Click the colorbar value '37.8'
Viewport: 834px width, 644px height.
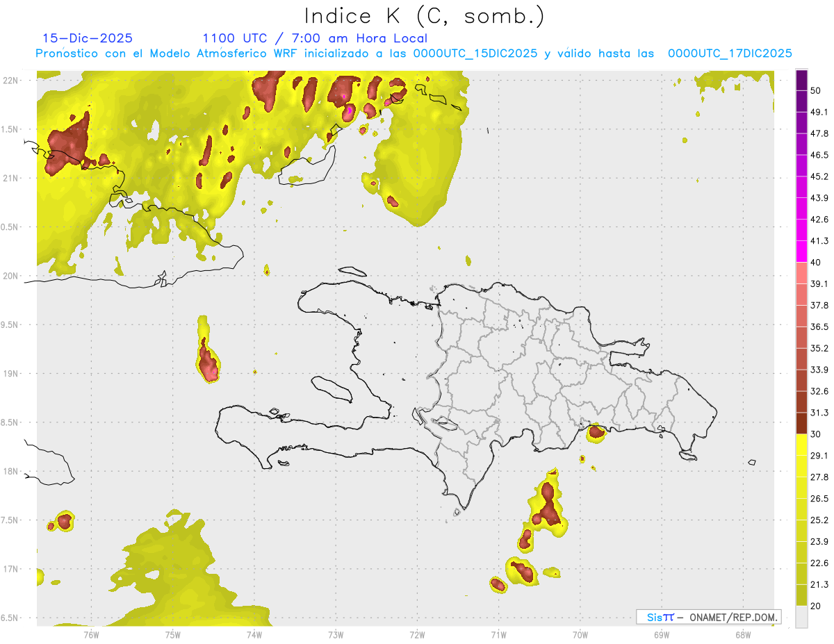coord(819,305)
